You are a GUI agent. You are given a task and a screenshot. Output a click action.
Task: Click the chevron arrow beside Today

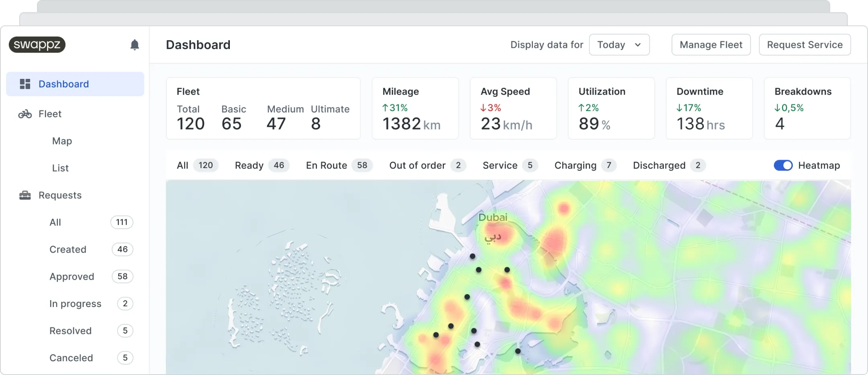[x=638, y=45]
